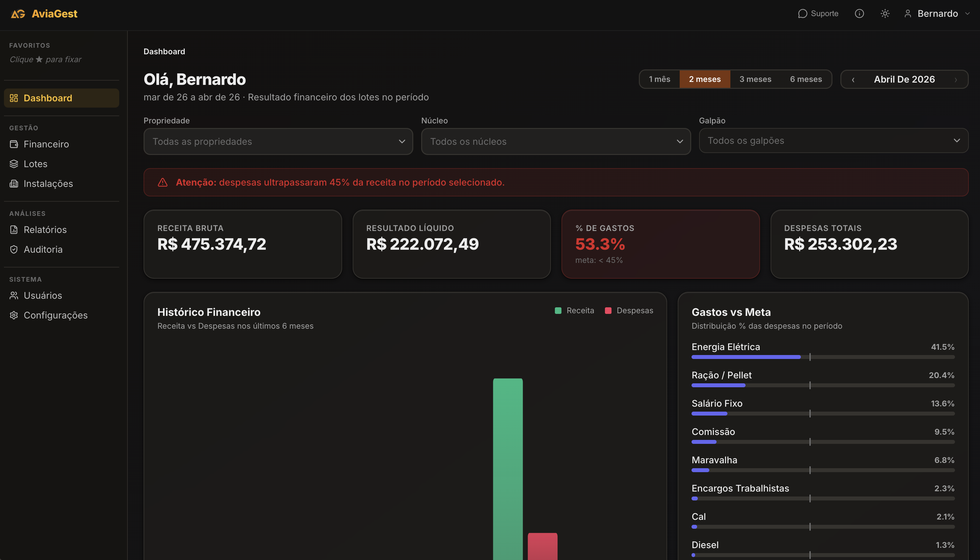Click the Energia Elétrica progress bar
Viewport: 980px width, 560px height.
[823, 357]
